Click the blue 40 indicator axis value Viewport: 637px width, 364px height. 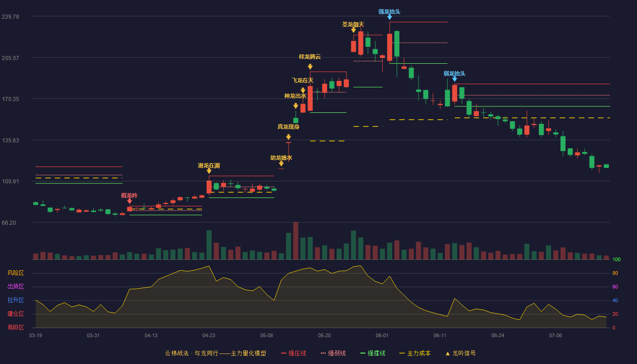click(615, 301)
